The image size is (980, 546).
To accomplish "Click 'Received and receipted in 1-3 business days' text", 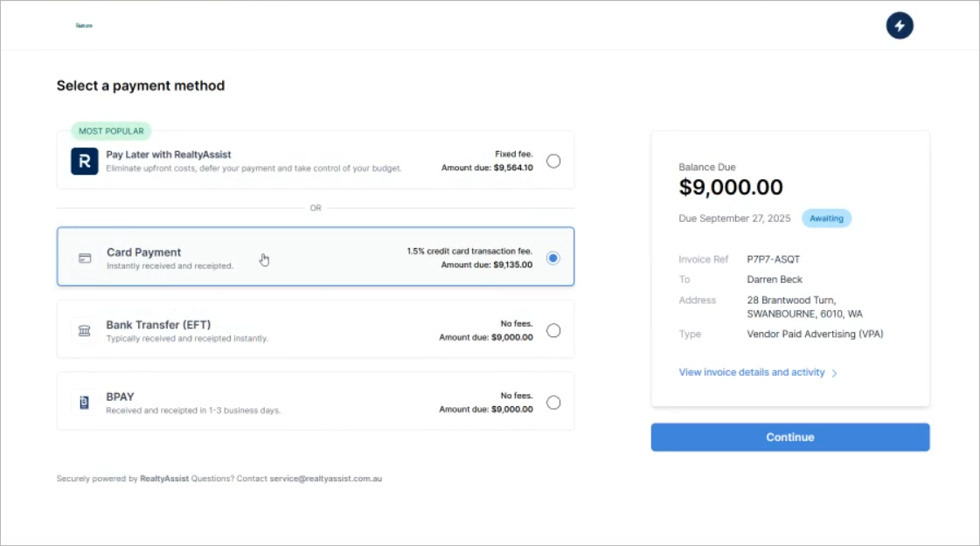I will tap(193, 411).
